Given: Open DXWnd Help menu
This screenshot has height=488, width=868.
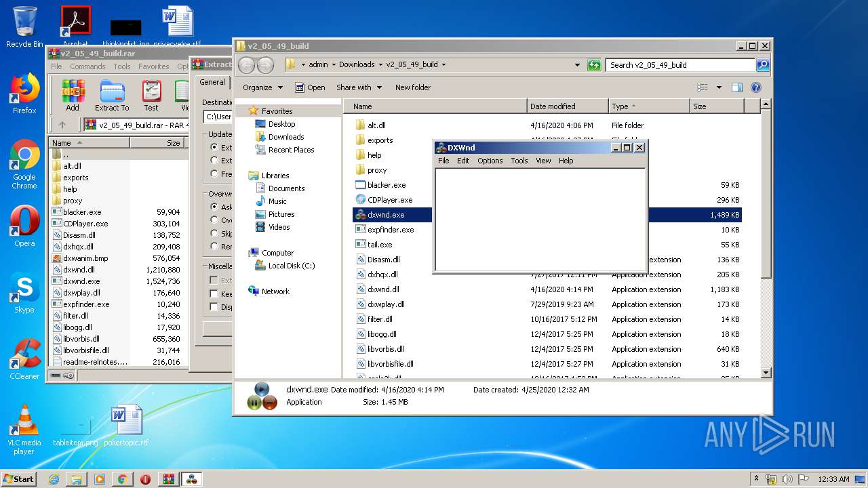Looking at the screenshot, I should tap(566, 161).
